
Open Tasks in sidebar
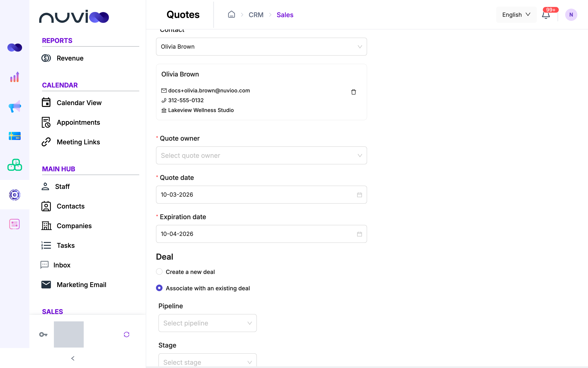click(58, 245)
